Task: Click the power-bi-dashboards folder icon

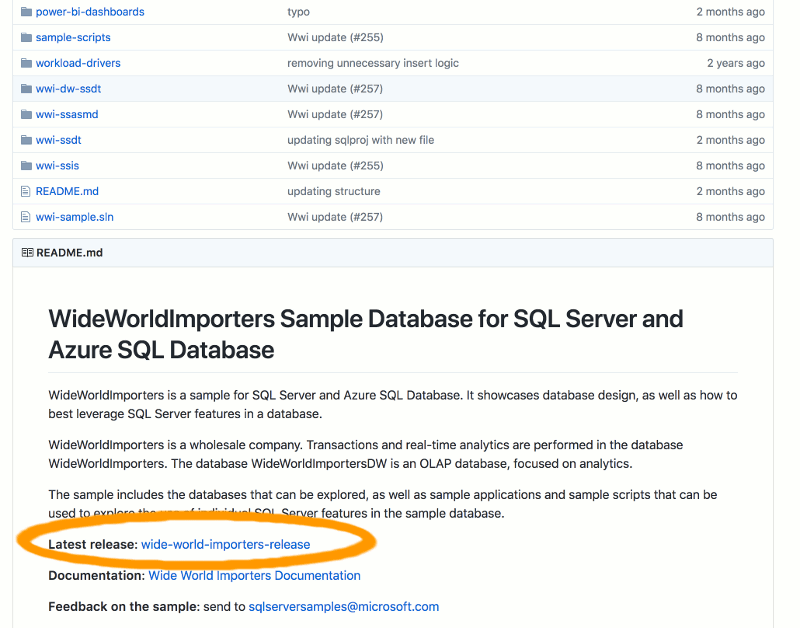Action: click(26, 12)
